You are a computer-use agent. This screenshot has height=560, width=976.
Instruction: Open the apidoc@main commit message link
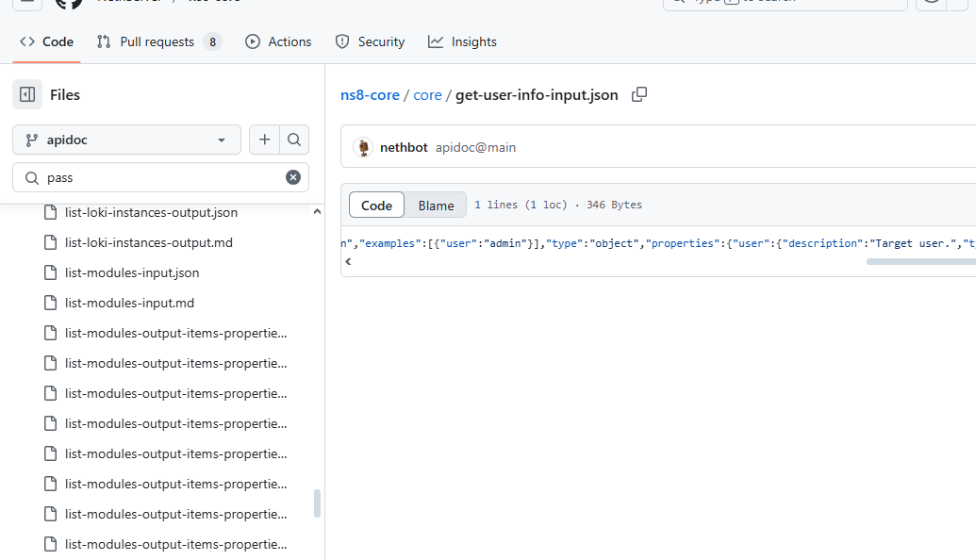point(475,147)
